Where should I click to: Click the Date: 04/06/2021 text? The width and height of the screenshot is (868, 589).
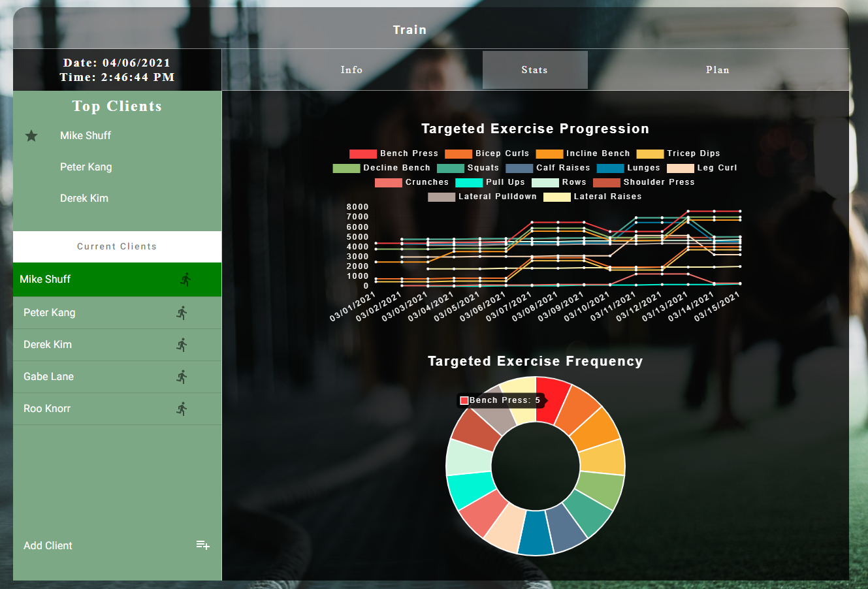117,63
